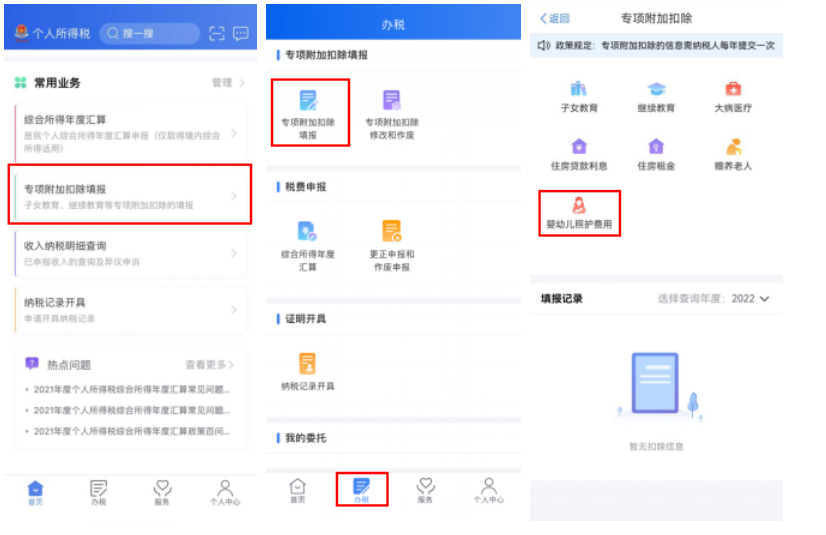
Task: Open 专项附加扣除修改和作废 icon
Action: pos(391,114)
